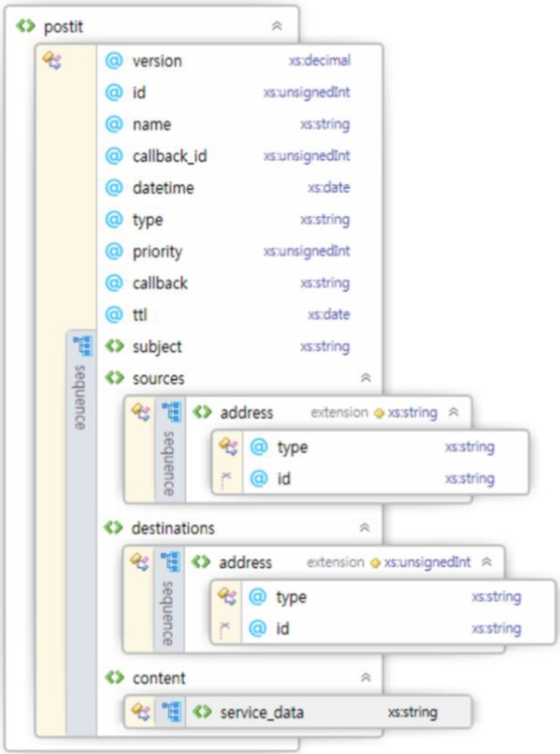Click extension type icon before xs:unsignedInt
560x754 pixels.
pyautogui.click(x=375, y=563)
